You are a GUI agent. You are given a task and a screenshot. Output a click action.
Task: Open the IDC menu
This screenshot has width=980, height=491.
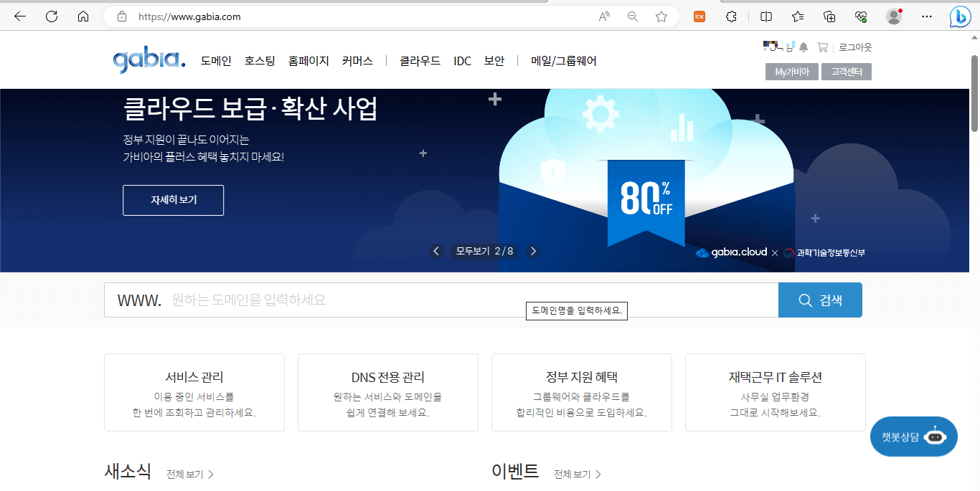[x=463, y=61]
